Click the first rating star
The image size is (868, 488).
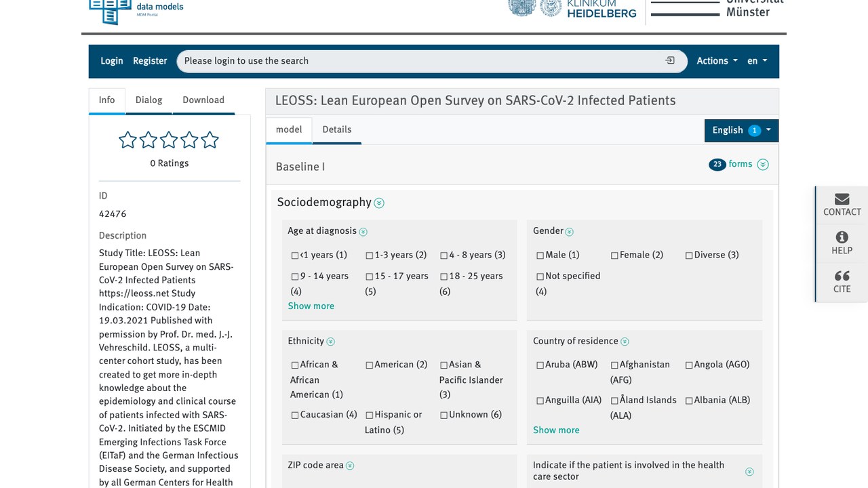[127, 140]
